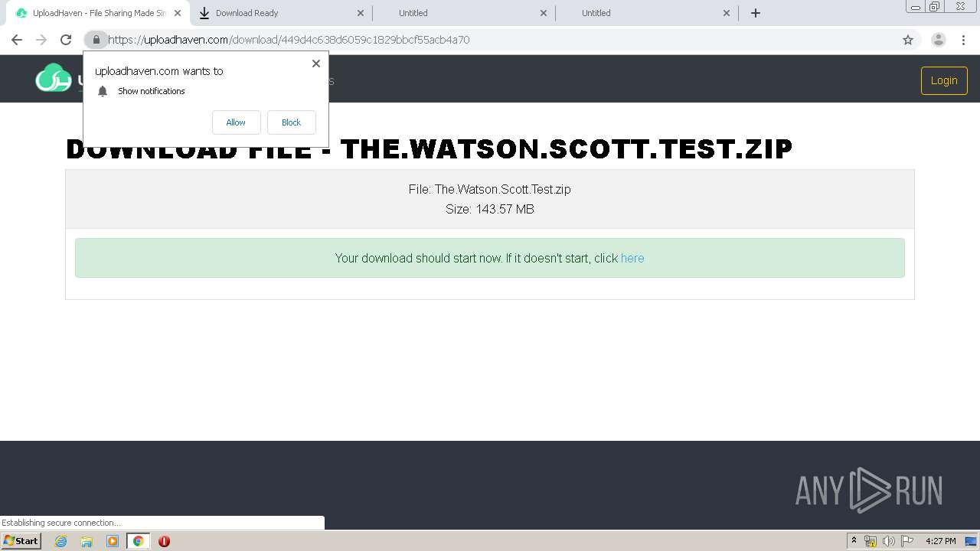Select the UploadHaven File Sharing tab

[98, 13]
